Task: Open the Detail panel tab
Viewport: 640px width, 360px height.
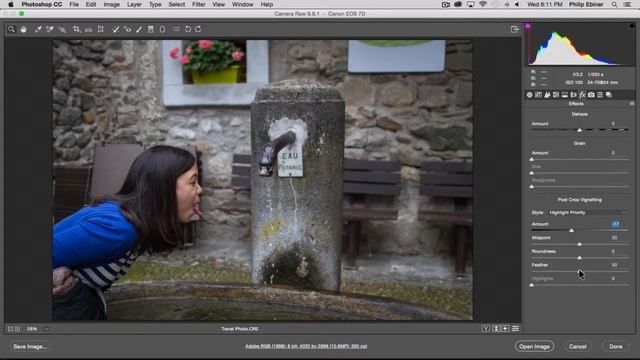Action: point(547,95)
